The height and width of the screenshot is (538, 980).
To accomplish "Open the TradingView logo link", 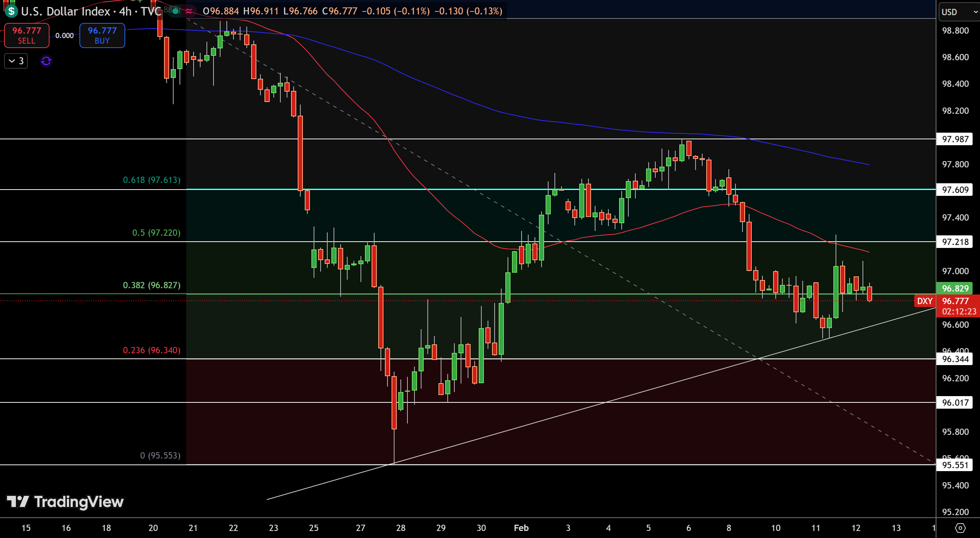I will tap(65, 502).
